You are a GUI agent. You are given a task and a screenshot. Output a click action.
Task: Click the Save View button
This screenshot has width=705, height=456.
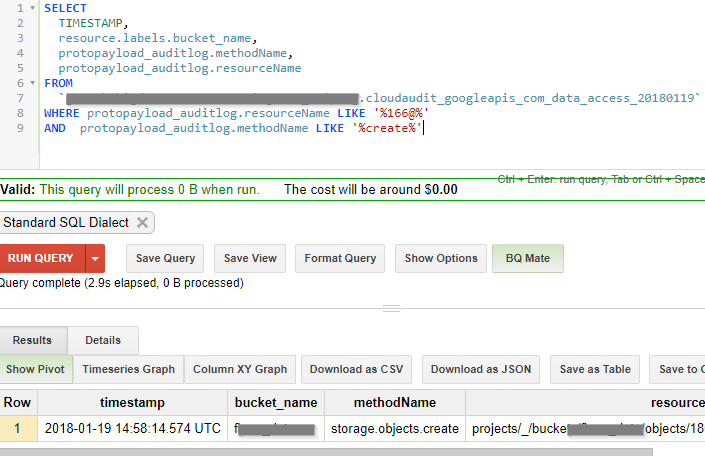[x=250, y=258]
